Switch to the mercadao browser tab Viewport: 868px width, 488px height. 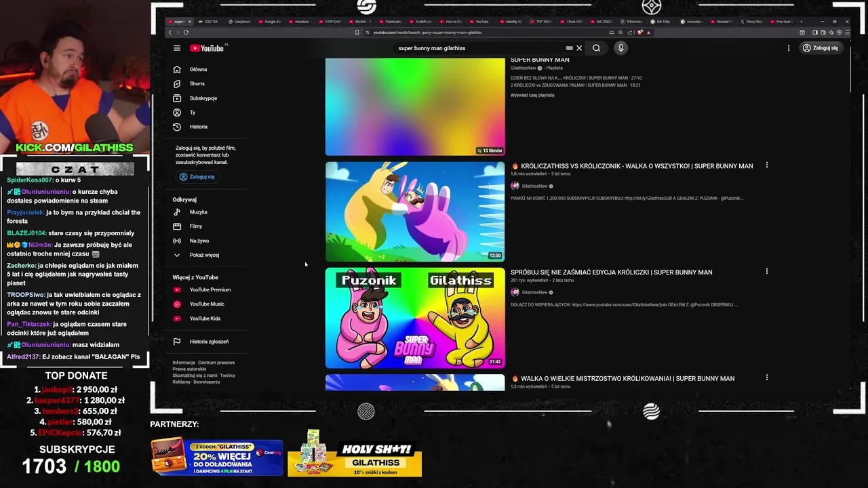click(x=692, y=22)
